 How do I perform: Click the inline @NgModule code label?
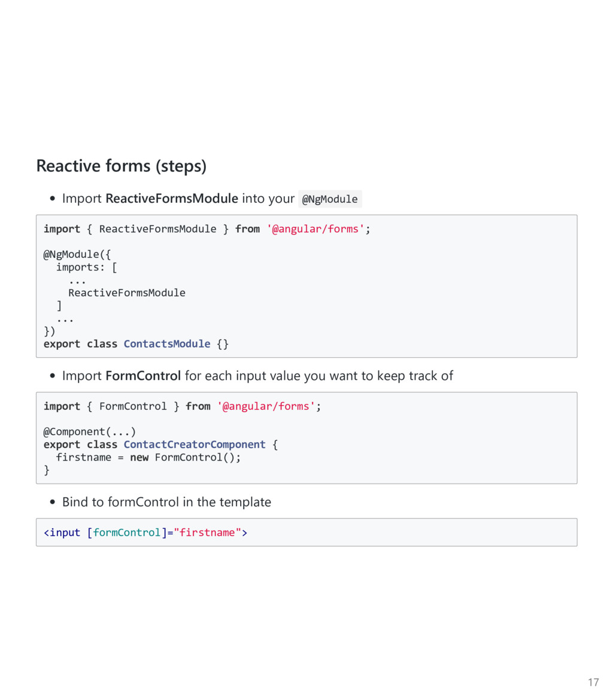tap(330, 199)
